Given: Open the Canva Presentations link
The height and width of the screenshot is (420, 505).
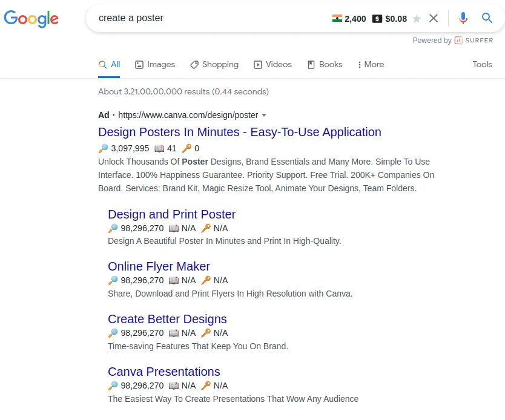Looking at the screenshot, I should point(163,372).
